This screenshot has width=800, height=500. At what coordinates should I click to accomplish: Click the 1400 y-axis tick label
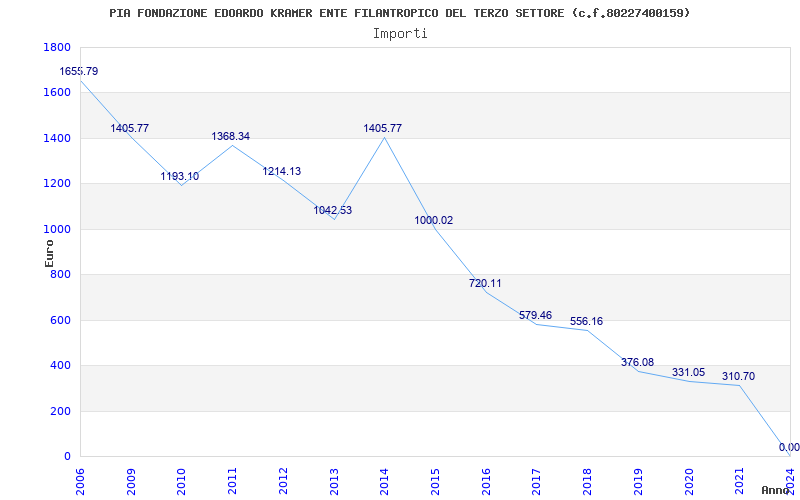59,139
